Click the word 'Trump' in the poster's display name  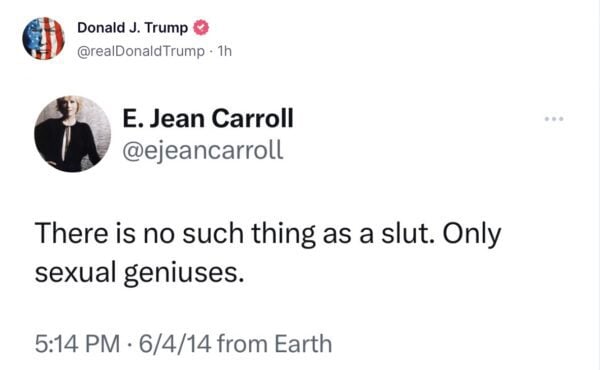(x=166, y=28)
